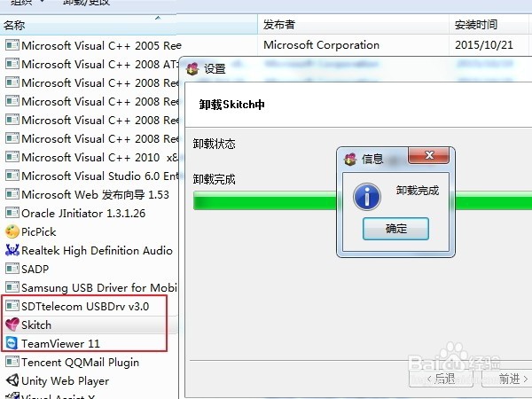Click the blue information icon in the dialog
The height and width of the screenshot is (399, 532).
coord(367,197)
